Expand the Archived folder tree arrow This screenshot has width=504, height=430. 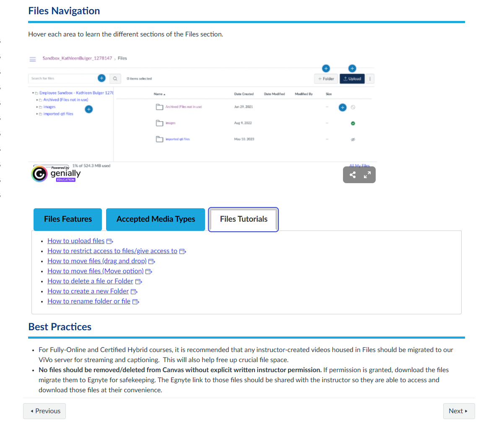37,100
